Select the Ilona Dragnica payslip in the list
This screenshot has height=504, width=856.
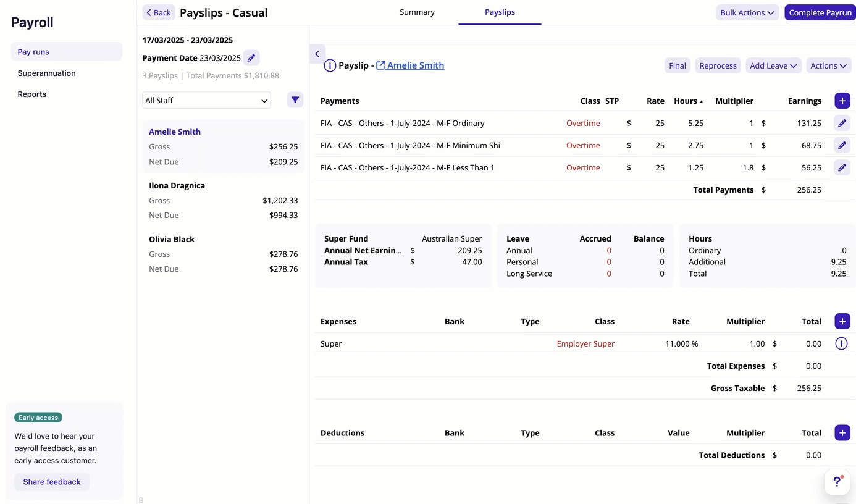224,200
